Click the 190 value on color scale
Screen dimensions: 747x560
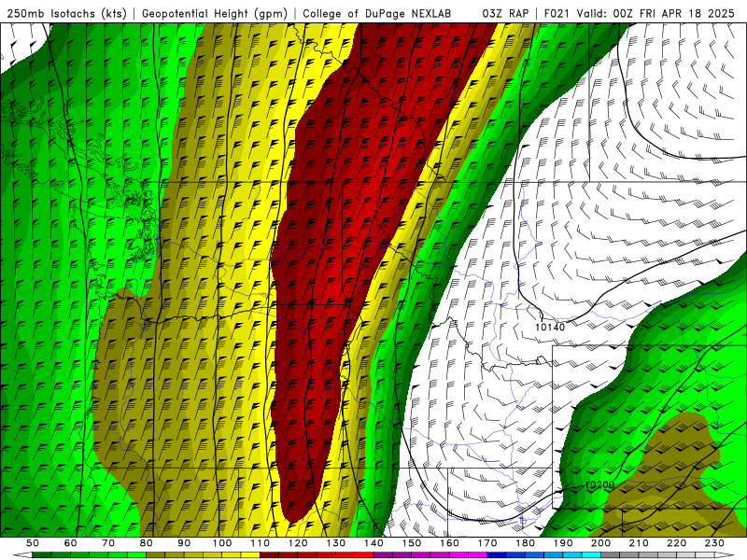tap(564, 543)
